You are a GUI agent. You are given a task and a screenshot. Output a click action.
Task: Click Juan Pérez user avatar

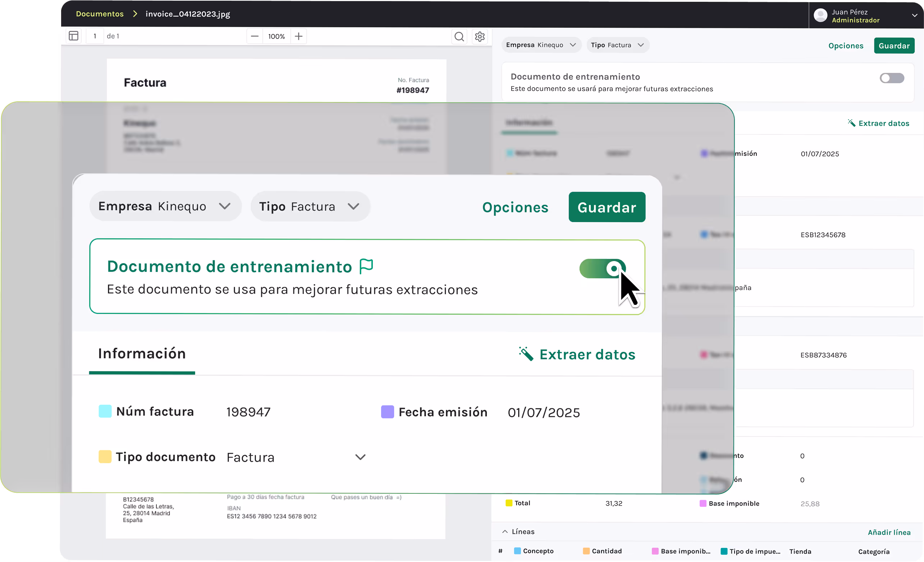coord(820,15)
